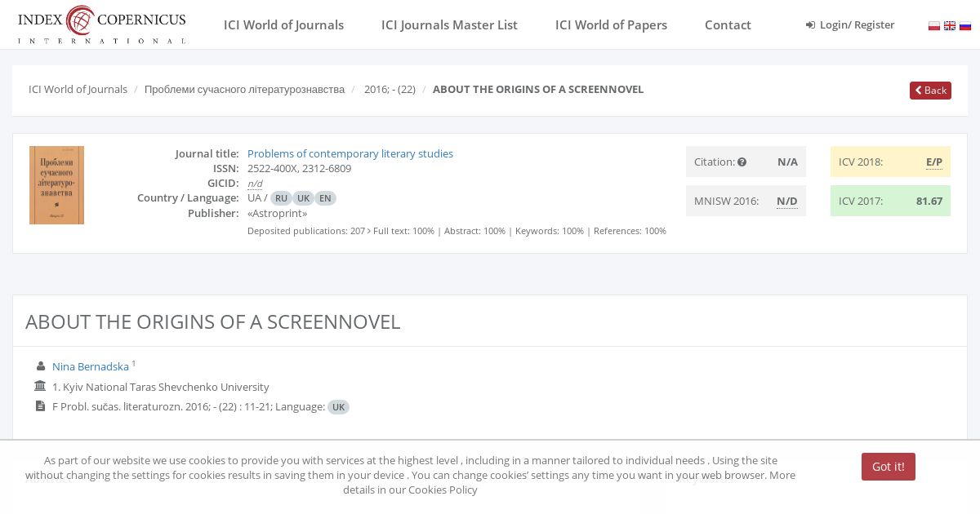
Task: Click the ICV 2018 E/P value
Action: pyautogui.click(x=934, y=162)
